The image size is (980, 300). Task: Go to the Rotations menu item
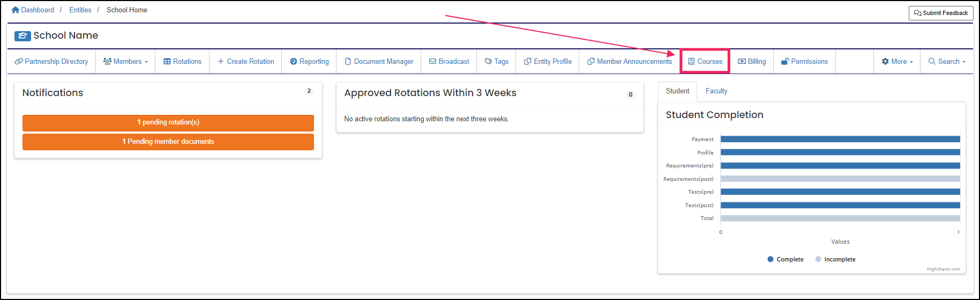(x=182, y=61)
